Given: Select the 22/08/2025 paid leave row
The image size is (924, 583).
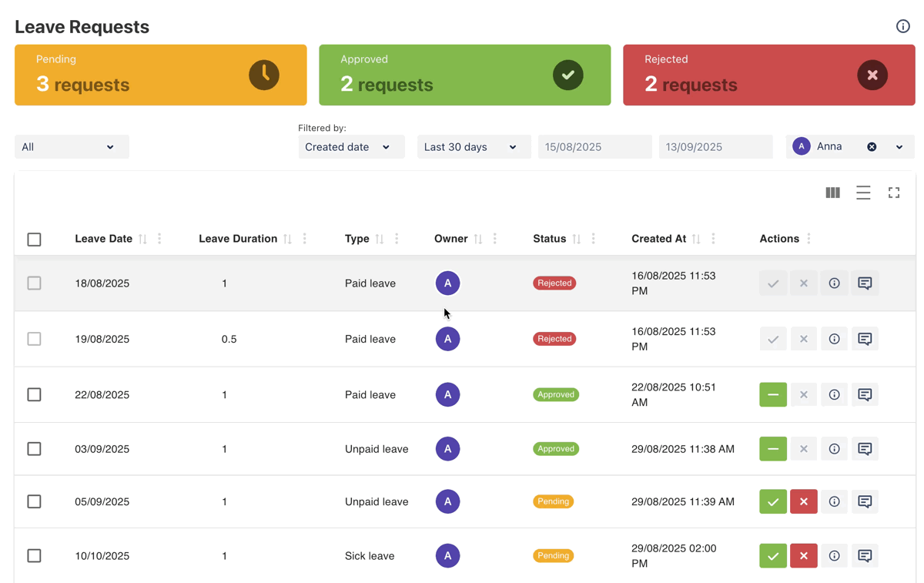Looking at the screenshot, I should pyautogui.click(x=34, y=394).
